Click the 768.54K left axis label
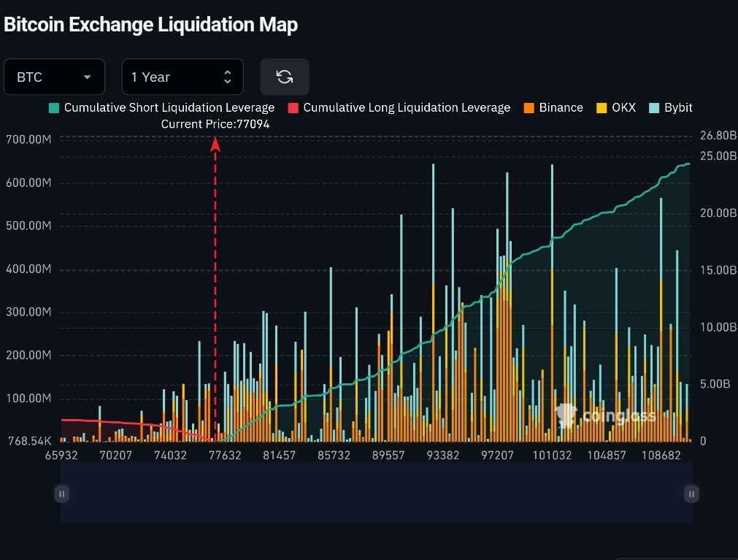Screen dimensions: 738x560 click(29, 441)
